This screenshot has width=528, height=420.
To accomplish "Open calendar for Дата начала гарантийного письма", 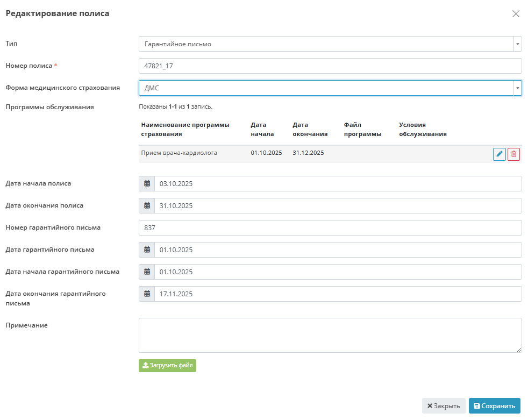I will [147, 272].
